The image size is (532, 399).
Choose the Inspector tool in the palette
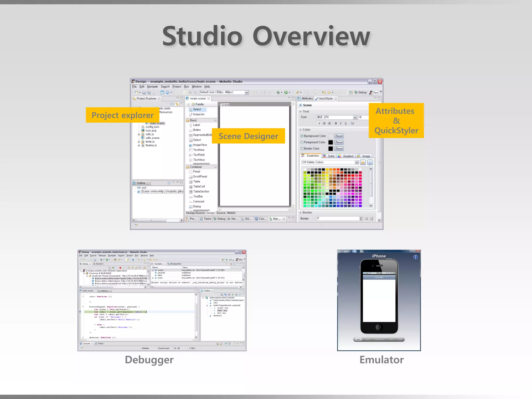(x=198, y=114)
